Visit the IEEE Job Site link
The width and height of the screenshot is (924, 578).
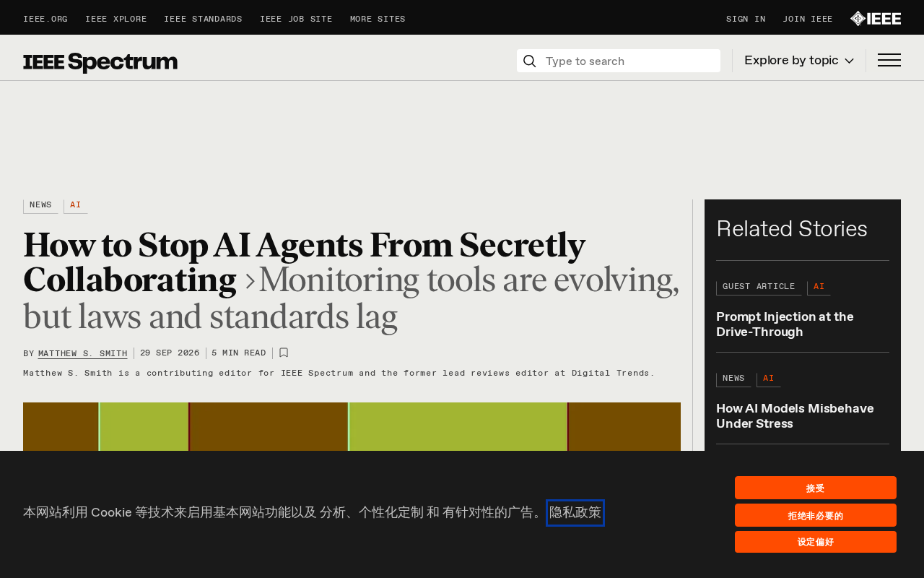point(296,20)
